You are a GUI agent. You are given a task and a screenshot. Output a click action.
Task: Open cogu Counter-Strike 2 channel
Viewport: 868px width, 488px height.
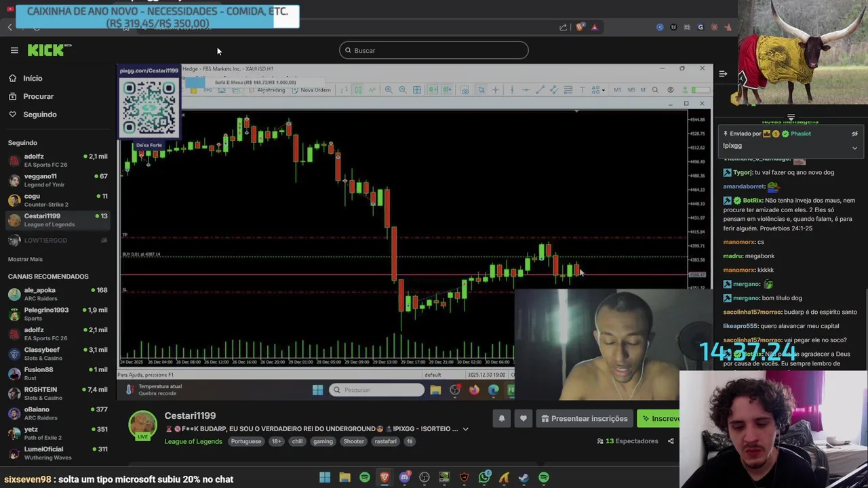[58, 200]
